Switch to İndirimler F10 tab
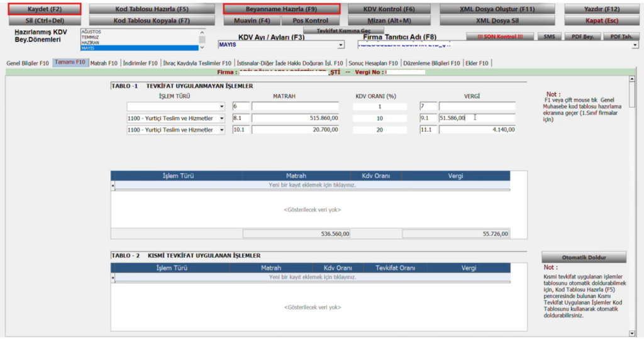Image resolution: width=644 pixels, height=339 pixels. coord(140,64)
